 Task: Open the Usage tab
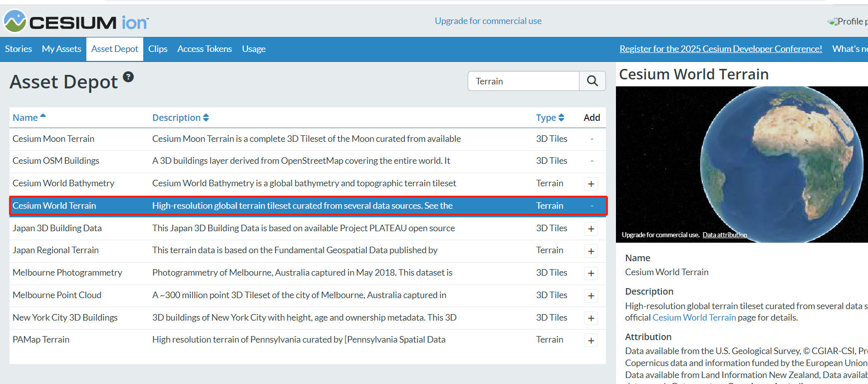pyautogui.click(x=254, y=49)
